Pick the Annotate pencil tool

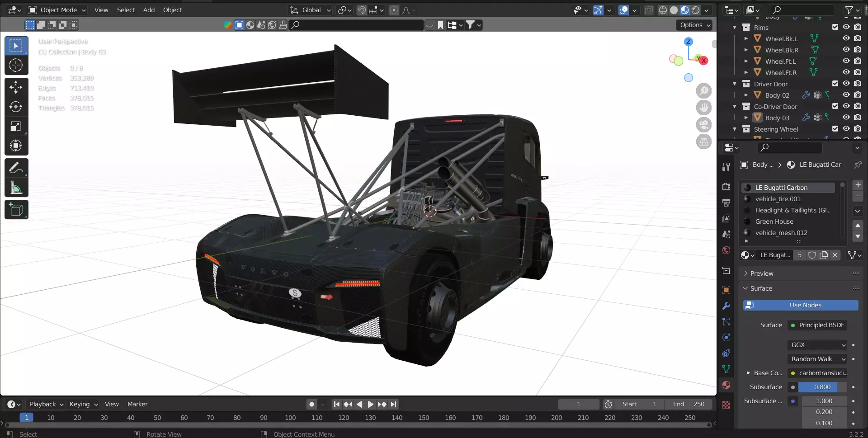coord(16,168)
